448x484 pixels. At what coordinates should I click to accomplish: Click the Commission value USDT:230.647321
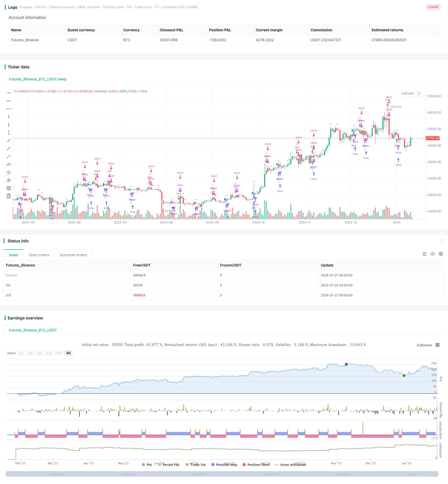[x=326, y=40]
